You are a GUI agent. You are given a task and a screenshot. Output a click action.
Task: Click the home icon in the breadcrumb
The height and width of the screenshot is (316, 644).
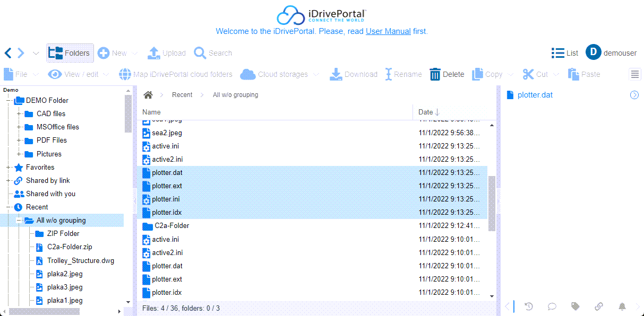148,95
